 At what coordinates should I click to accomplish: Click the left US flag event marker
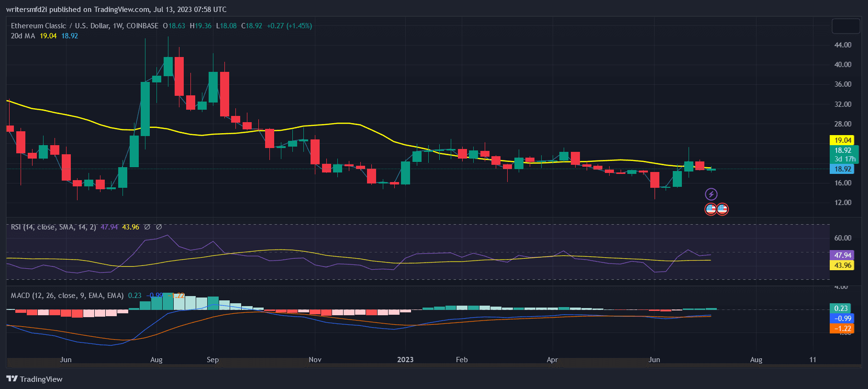pos(711,209)
